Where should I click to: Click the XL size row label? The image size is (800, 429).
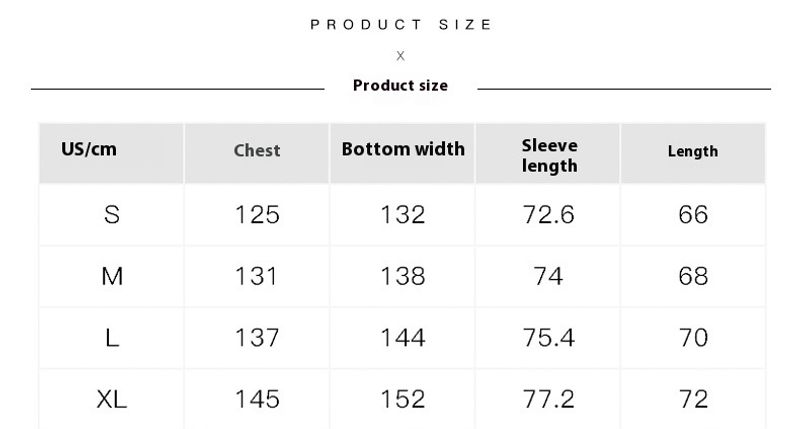point(112,399)
